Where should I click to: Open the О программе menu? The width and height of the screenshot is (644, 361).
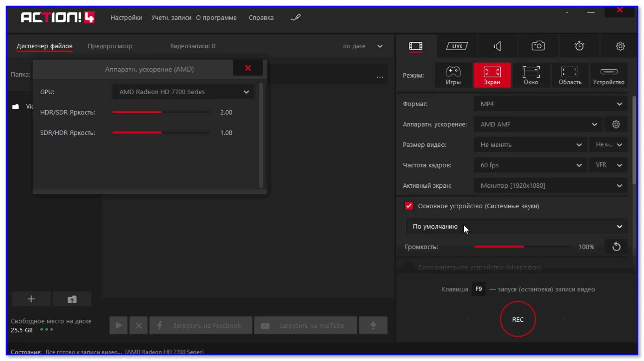(x=216, y=18)
